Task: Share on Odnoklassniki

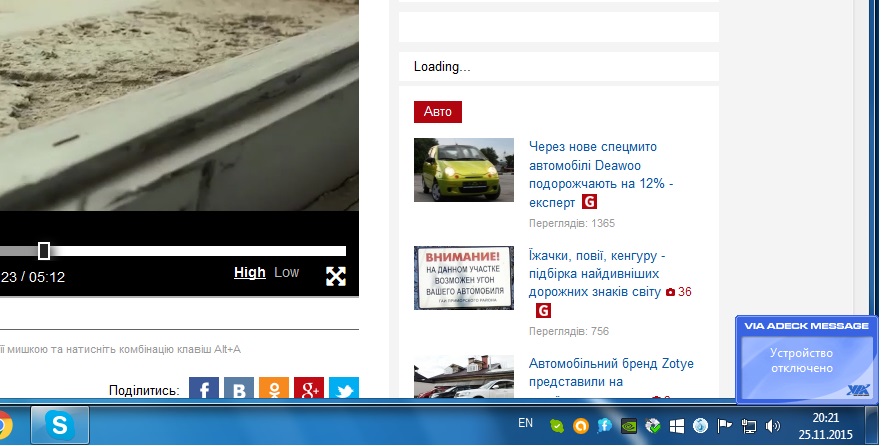Action: 274,390
